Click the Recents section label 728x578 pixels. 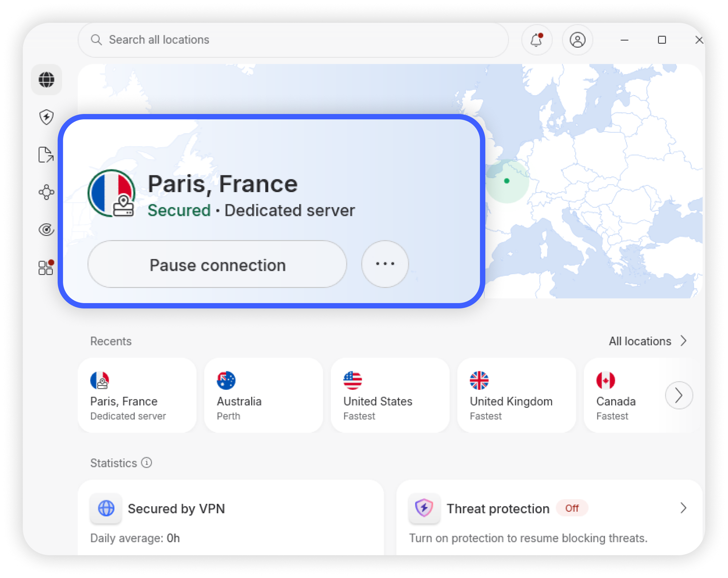click(111, 341)
